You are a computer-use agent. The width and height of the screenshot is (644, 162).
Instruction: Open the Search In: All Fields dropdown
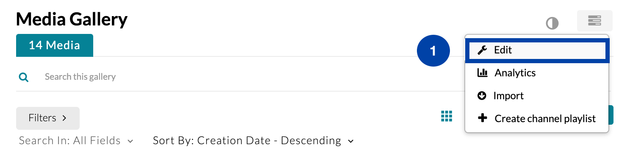pos(76,141)
